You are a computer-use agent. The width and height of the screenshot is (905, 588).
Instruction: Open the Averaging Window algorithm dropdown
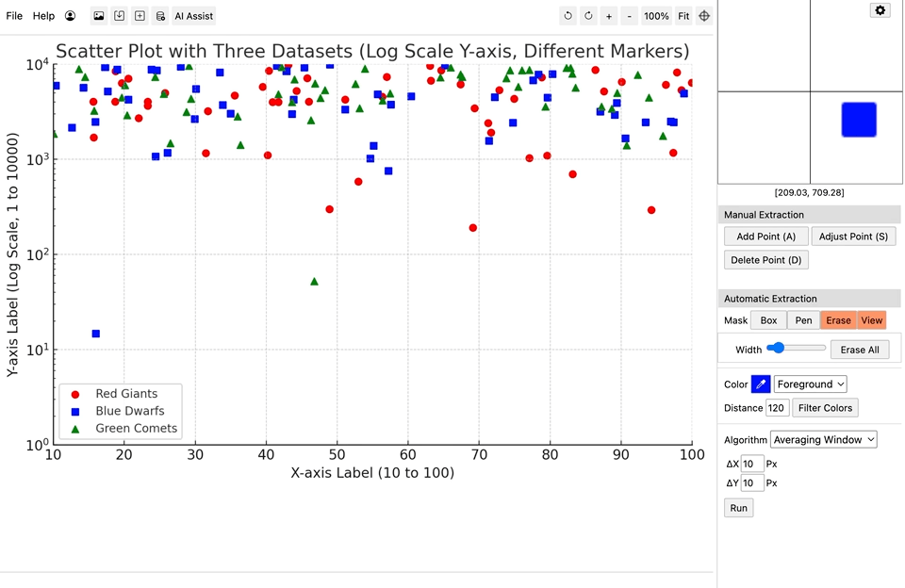point(823,439)
